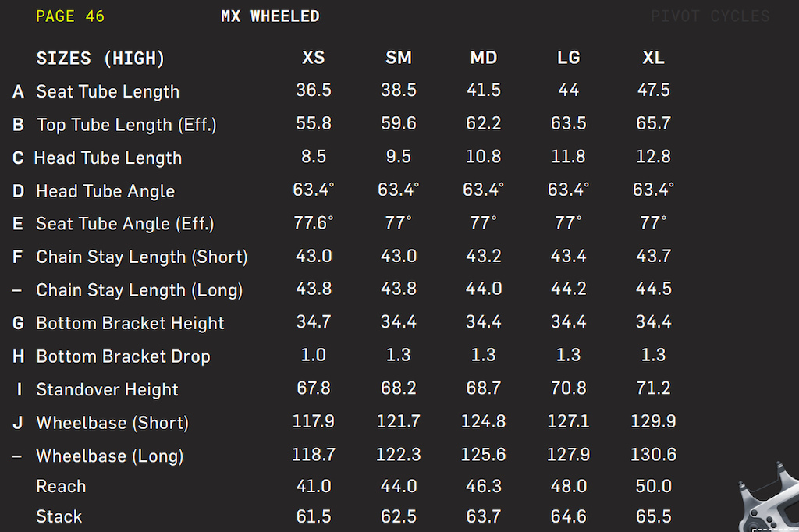Select the SM column header
The height and width of the screenshot is (532, 799).
[x=399, y=58]
